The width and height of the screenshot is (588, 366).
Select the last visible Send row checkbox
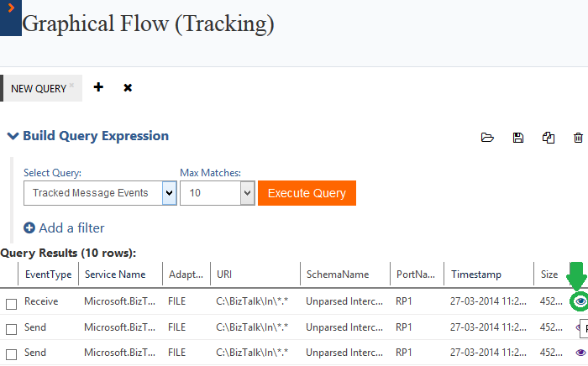point(11,353)
